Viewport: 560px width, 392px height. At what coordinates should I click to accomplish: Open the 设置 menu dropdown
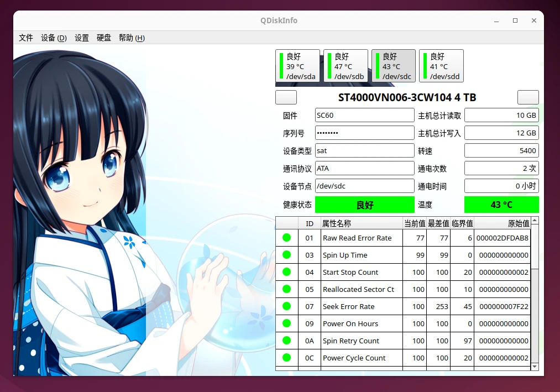[x=82, y=38]
